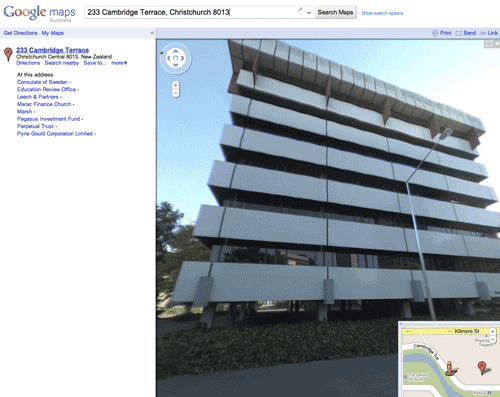Open Get Directions

coord(20,33)
